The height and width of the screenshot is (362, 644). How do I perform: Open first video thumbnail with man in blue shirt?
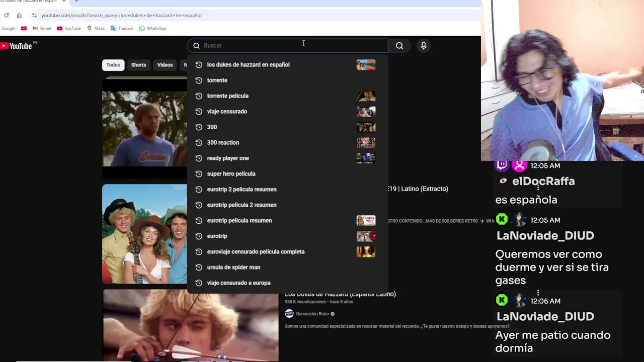click(x=144, y=128)
